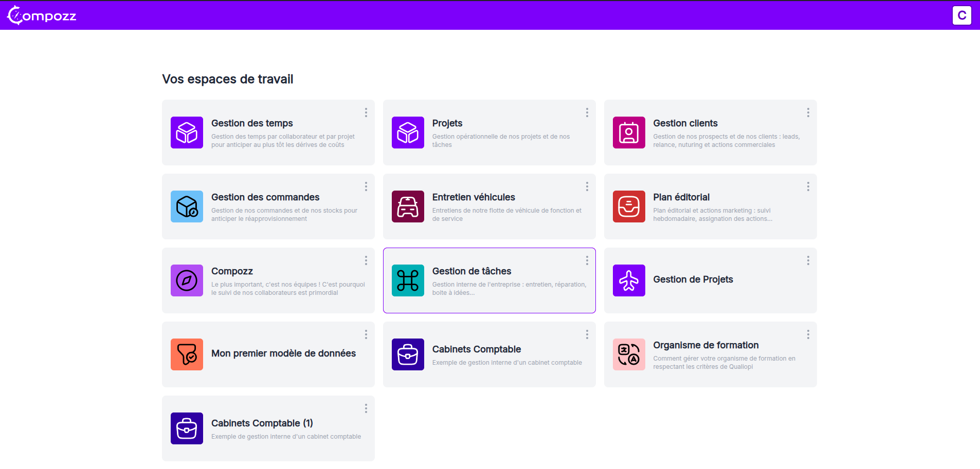Open the three-dot menu on Gestion des temps

tap(366, 112)
